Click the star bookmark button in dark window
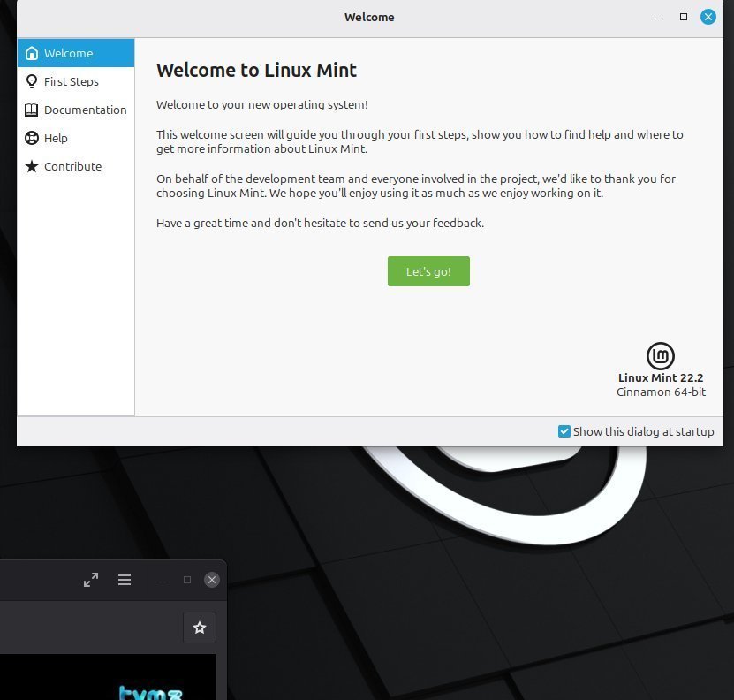This screenshot has height=700, width=734. tap(200, 628)
